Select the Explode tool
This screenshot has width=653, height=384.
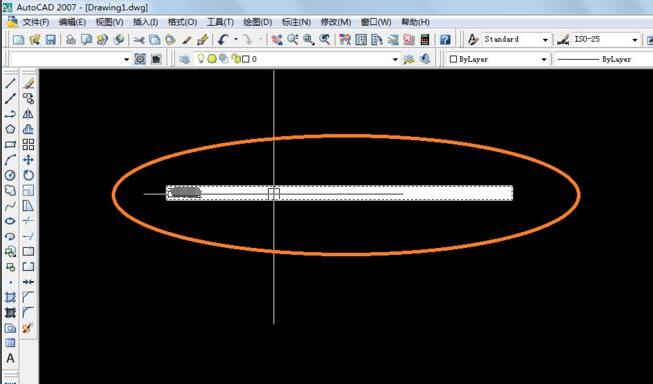pyautogui.click(x=28, y=328)
